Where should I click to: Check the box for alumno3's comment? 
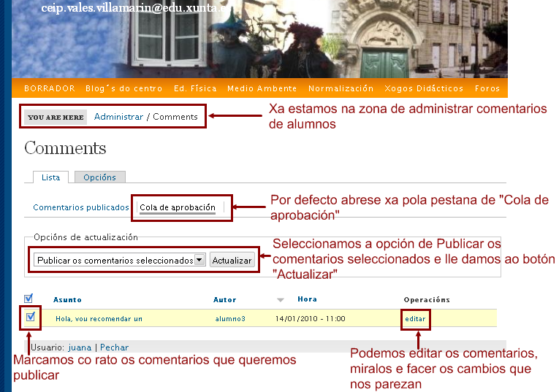click(x=30, y=318)
